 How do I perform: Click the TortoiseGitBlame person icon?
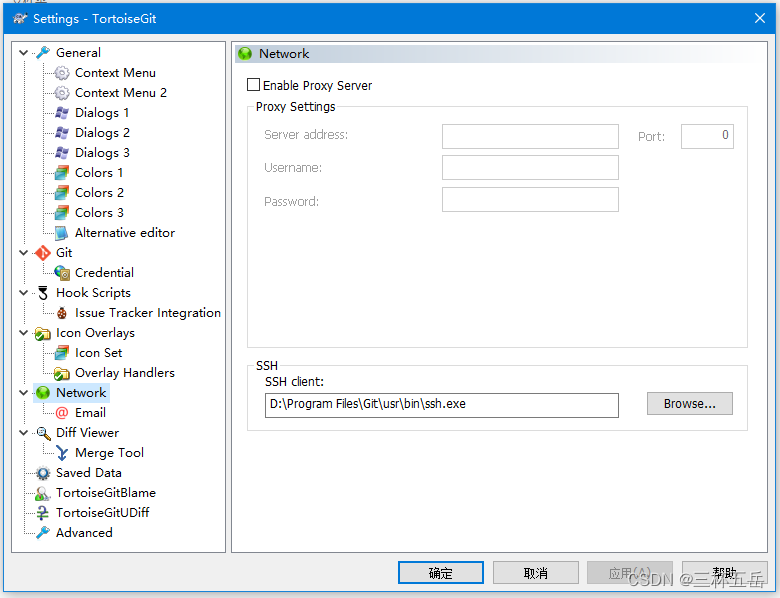43,493
